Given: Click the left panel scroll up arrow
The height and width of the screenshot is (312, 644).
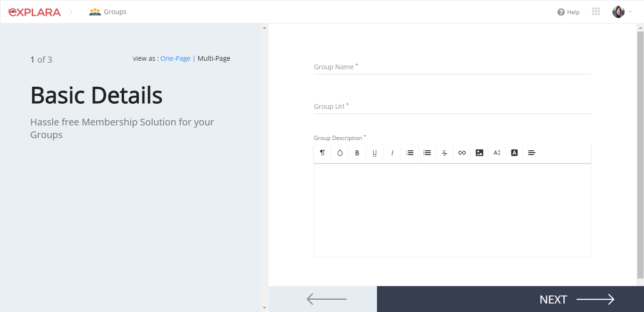Looking at the screenshot, I should [x=264, y=28].
